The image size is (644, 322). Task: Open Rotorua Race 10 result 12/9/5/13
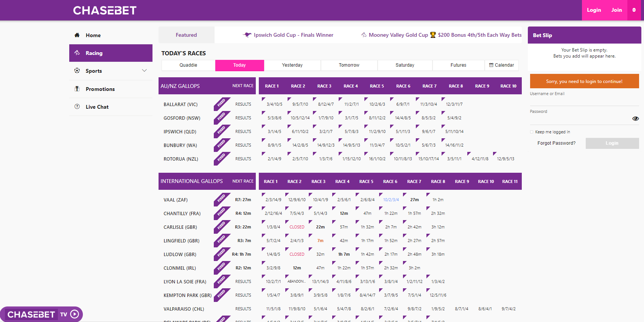tap(506, 159)
